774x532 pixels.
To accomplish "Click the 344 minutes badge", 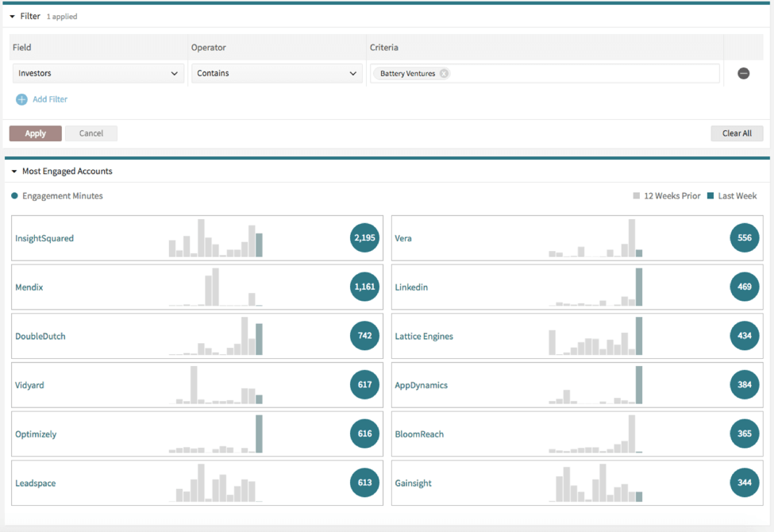I will point(745,482).
